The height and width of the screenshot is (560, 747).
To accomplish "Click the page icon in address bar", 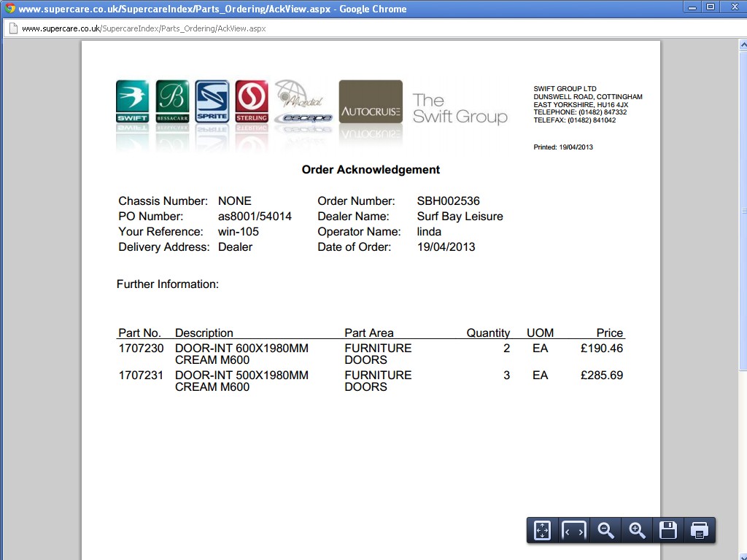I will point(13,28).
